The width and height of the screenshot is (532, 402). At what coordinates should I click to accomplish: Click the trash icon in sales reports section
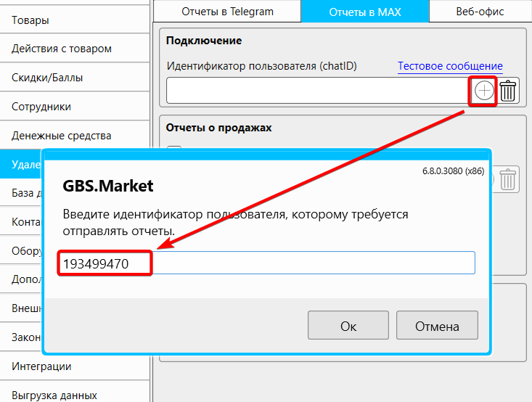510,179
